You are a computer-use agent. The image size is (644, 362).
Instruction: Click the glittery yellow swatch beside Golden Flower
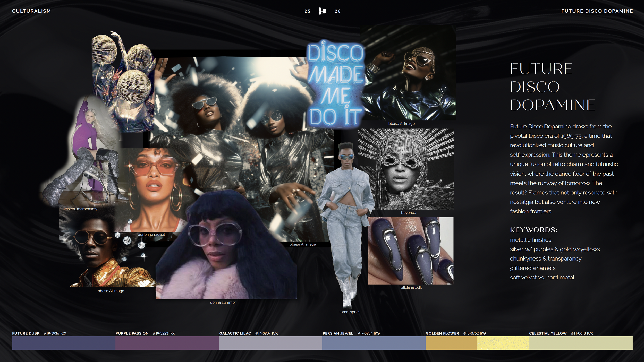(503, 343)
